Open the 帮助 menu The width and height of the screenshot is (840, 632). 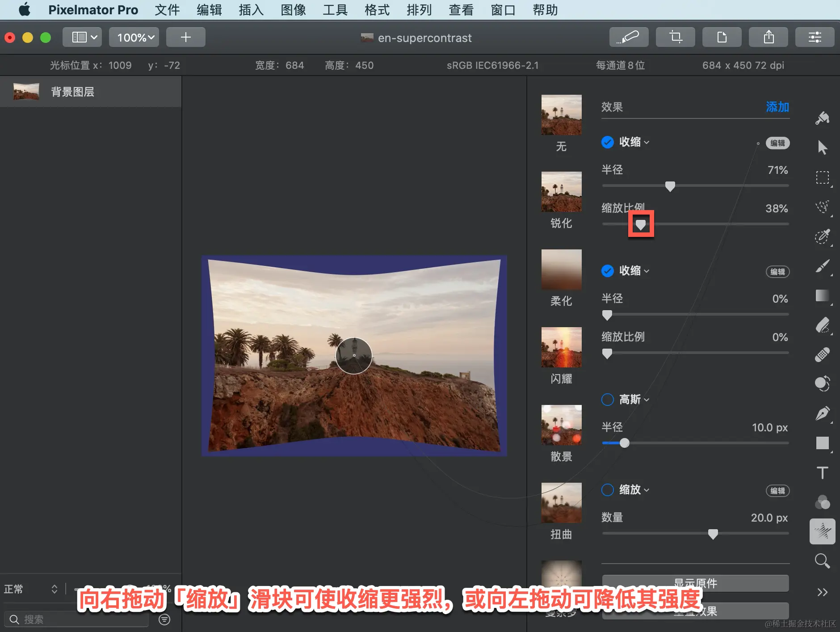(545, 10)
